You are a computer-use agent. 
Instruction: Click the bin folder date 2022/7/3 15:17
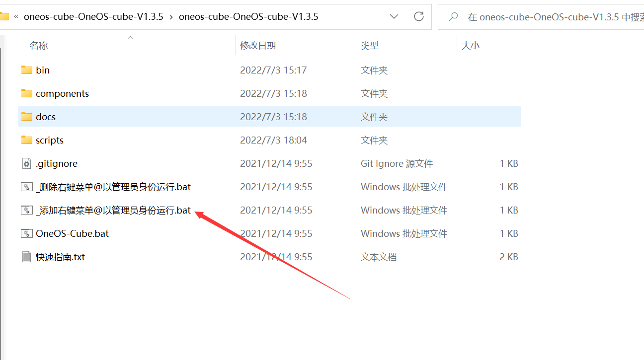[x=273, y=70]
